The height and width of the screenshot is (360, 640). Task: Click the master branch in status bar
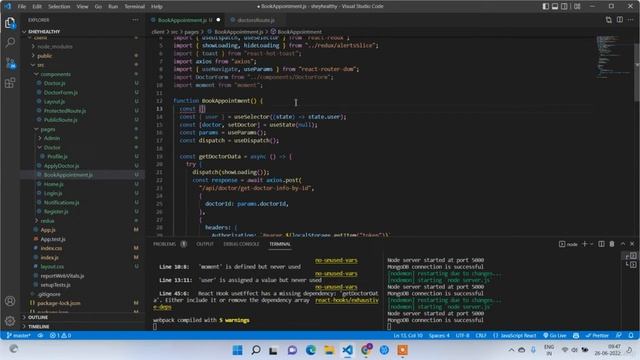pyautogui.click(x=18, y=336)
